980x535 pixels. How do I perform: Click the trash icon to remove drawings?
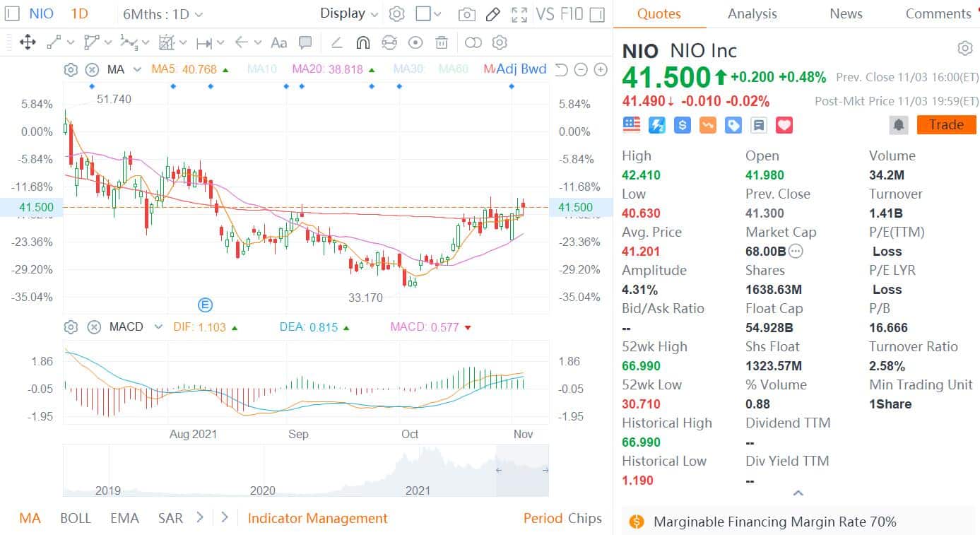[442, 42]
